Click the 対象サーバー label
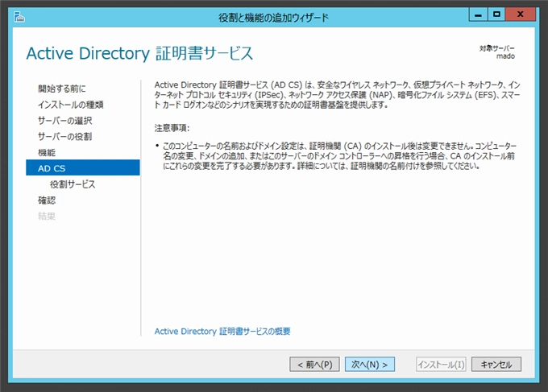This screenshot has width=548, height=392. [496, 48]
